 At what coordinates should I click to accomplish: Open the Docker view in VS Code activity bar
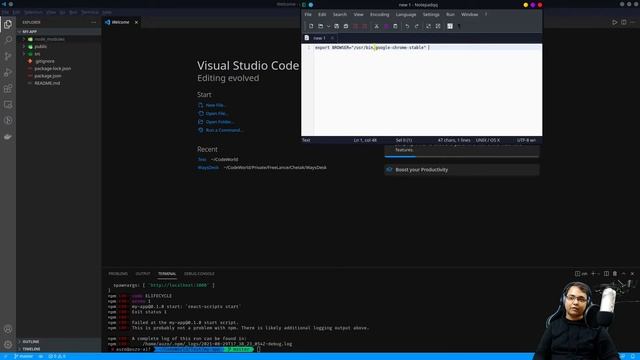pyautogui.click(x=8, y=137)
